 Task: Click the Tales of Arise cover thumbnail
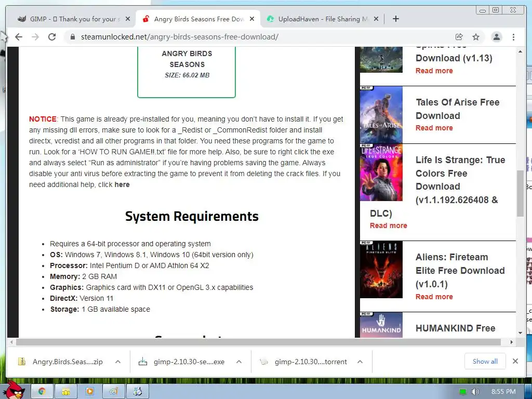pos(381,115)
